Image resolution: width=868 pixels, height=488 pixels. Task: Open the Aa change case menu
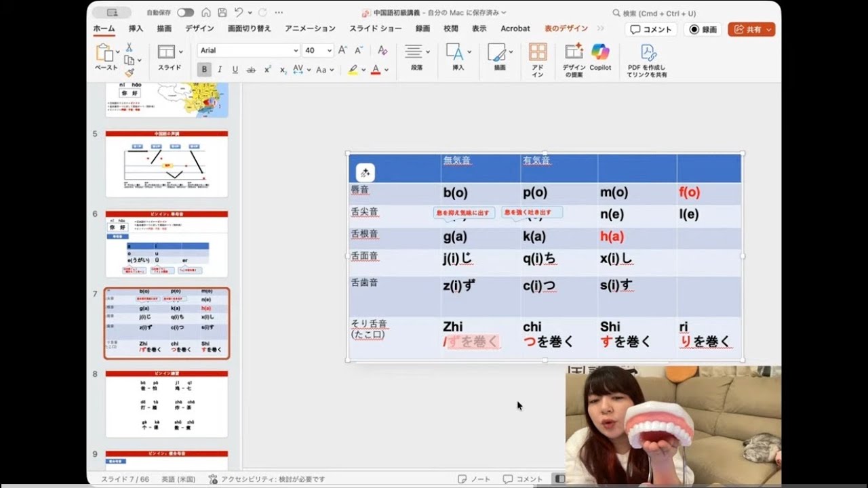[x=324, y=69]
